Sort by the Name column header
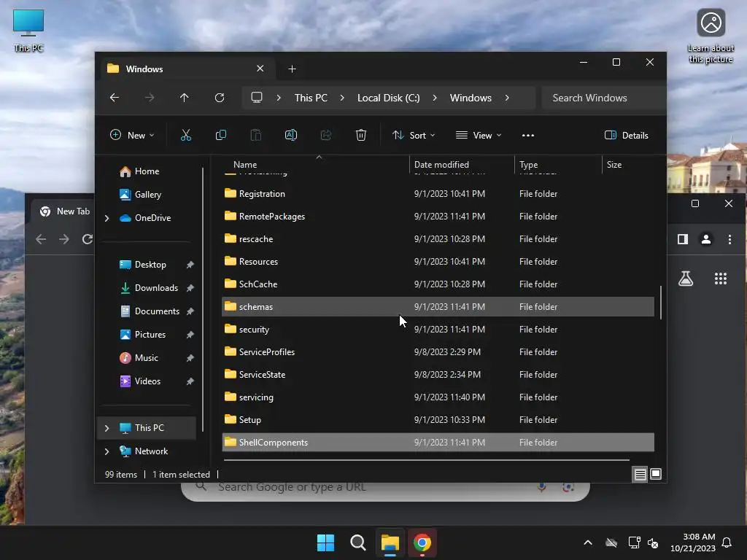The image size is (747, 560). [315, 165]
